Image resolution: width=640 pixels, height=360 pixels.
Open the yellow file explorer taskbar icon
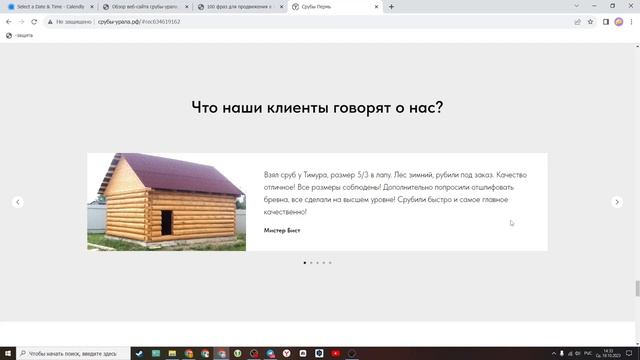pyautogui.click(x=172, y=353)
